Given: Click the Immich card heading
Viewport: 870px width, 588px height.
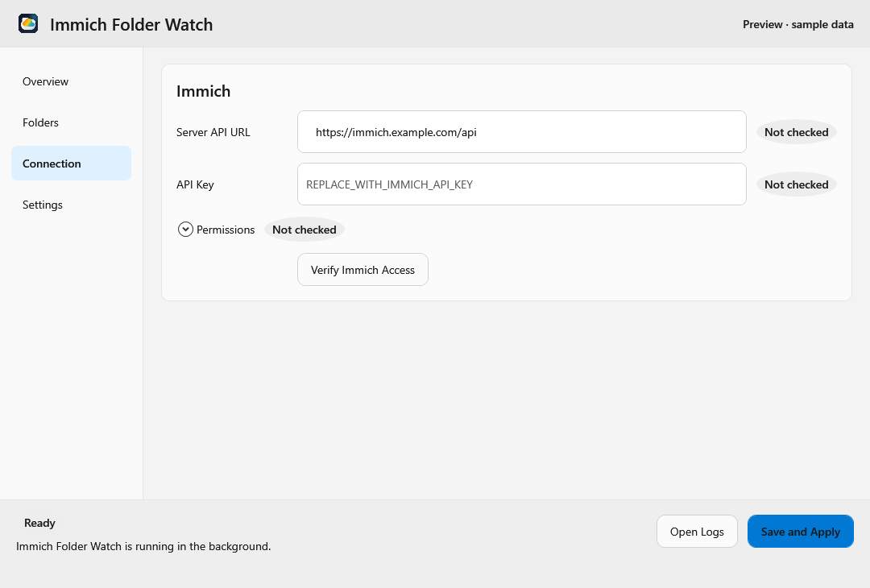Looking at the screenshot, I should [203, 91].
